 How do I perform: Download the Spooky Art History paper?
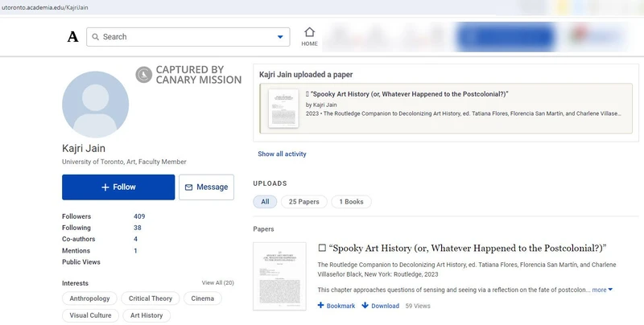[x=380, y=306]
